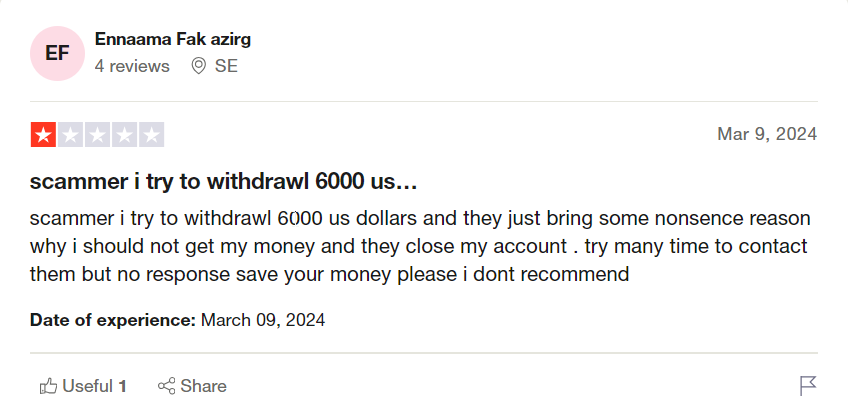The width and height of the screenshot is (848, 410).
Task: Click the first red filled star
Action: pos(43,135)
